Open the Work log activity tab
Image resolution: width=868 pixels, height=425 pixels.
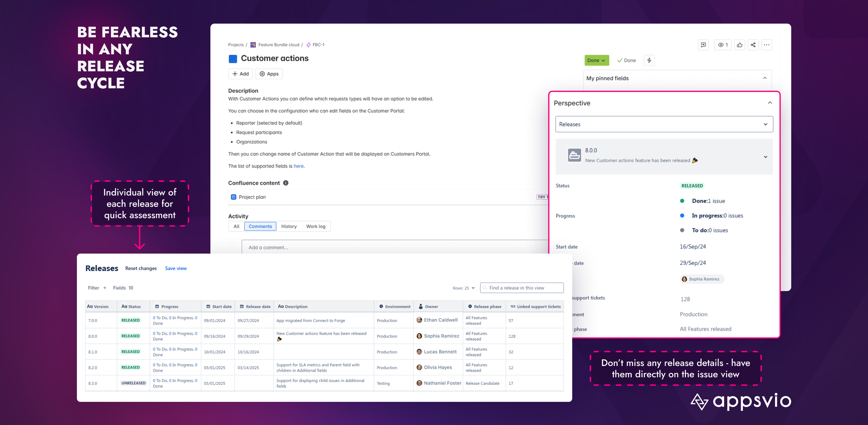click(316, 226)
